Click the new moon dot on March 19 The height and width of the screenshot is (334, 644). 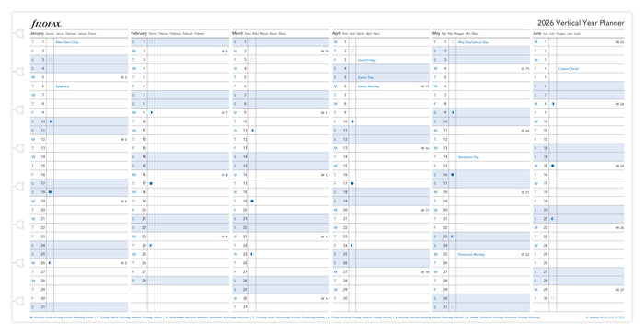252,201
